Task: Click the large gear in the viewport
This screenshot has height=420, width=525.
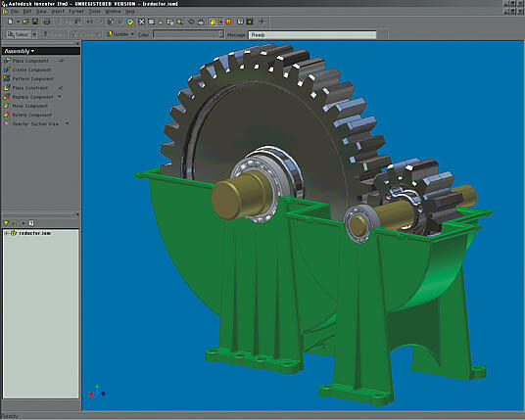Action: tap(267, 127)
